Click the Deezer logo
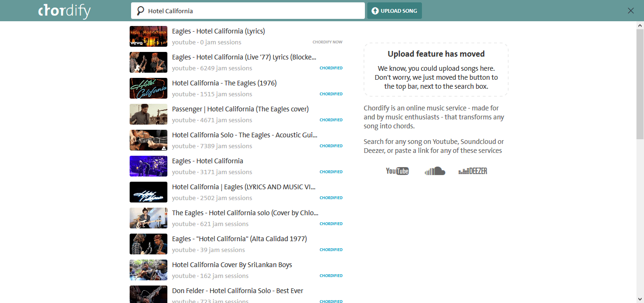644x303 pixels. (x=473, y=171)
